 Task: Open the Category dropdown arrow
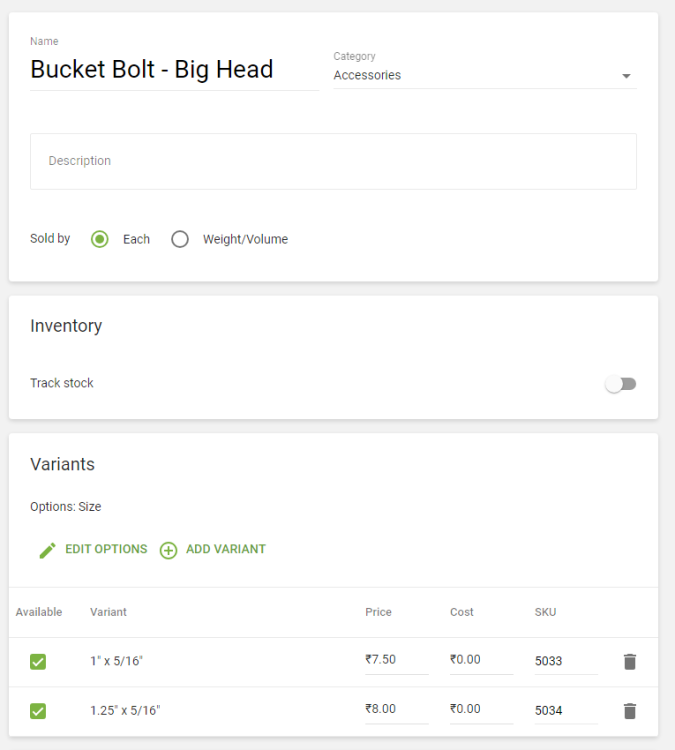click(x=626, y=76)
